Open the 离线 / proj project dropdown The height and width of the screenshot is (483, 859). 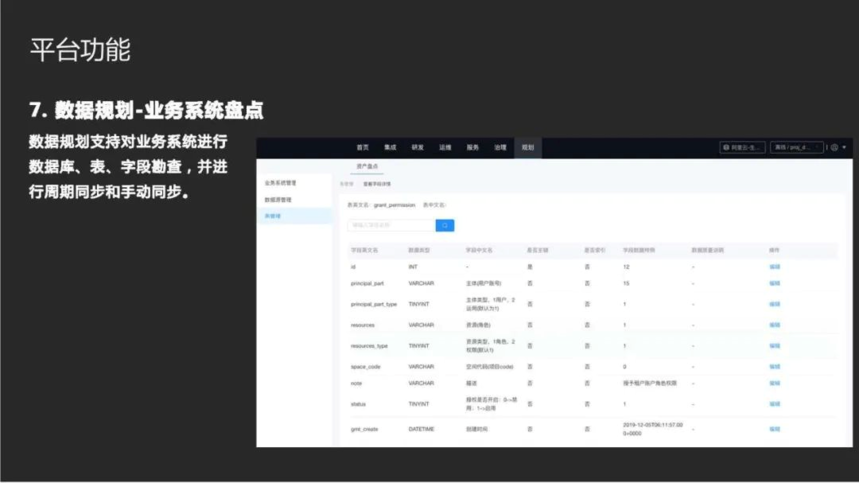pos(797,147)
